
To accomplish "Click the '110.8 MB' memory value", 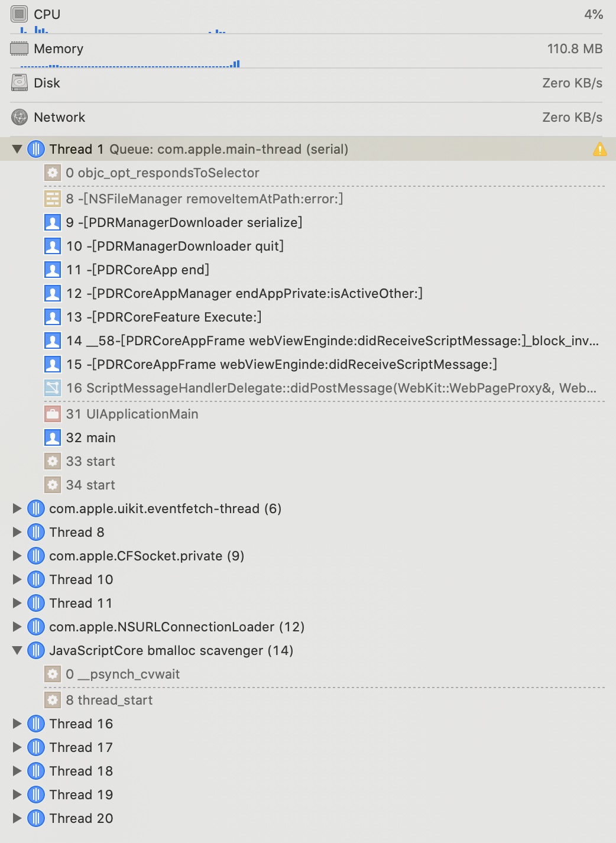I will [x=575, y=48].
